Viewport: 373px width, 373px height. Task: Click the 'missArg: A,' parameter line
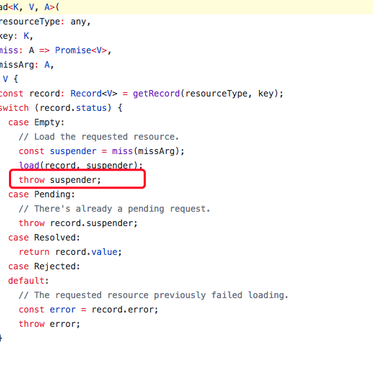click(x=27, y=65)
